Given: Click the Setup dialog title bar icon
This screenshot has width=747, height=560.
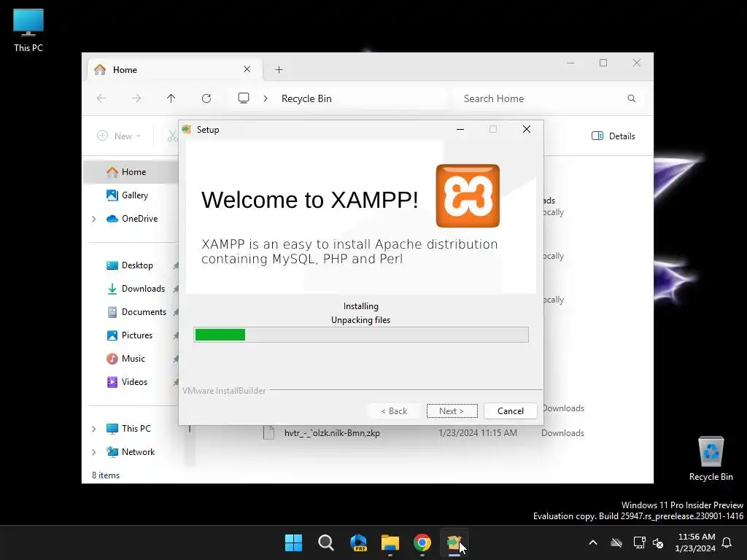Looking at the screenshot, I should tap(187, 130).
